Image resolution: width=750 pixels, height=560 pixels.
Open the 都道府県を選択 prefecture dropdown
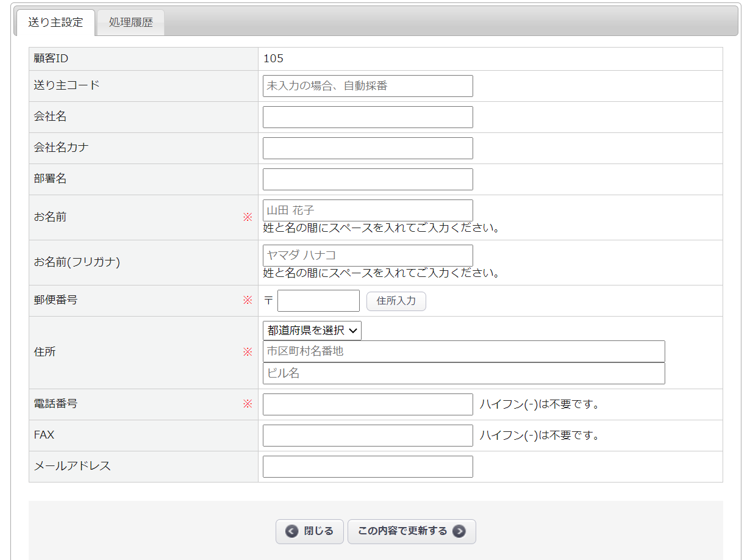click(x=312, y=331)
